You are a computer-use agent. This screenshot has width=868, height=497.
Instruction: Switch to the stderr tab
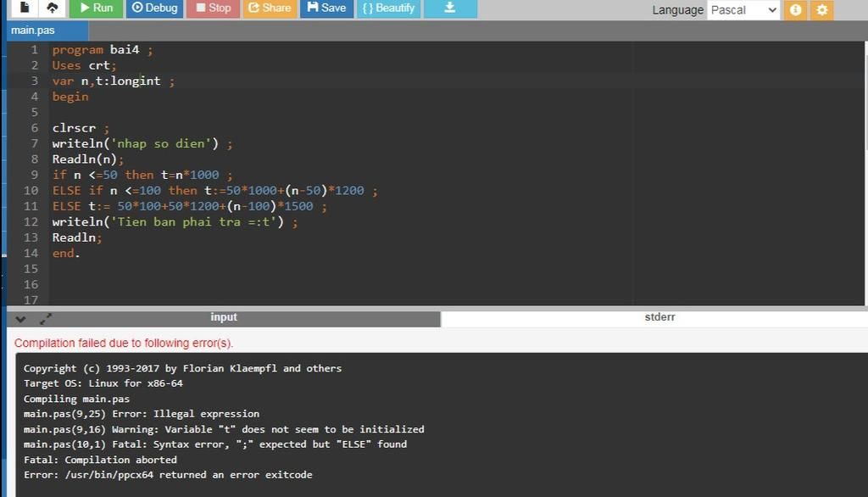[659, 318]
